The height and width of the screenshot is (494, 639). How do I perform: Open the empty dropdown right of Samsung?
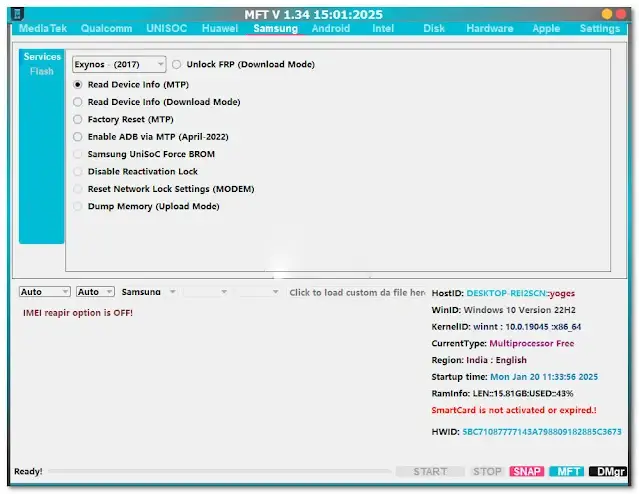pyautogui.click(x=206, y=292)
